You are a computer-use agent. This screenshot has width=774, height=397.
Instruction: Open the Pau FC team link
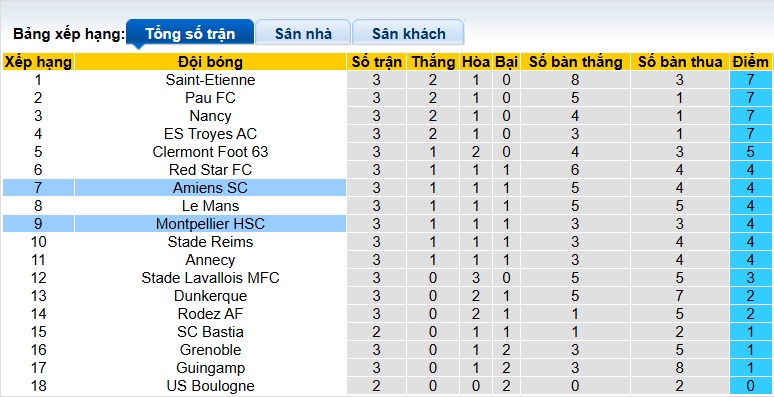click(x=210, y=98)
